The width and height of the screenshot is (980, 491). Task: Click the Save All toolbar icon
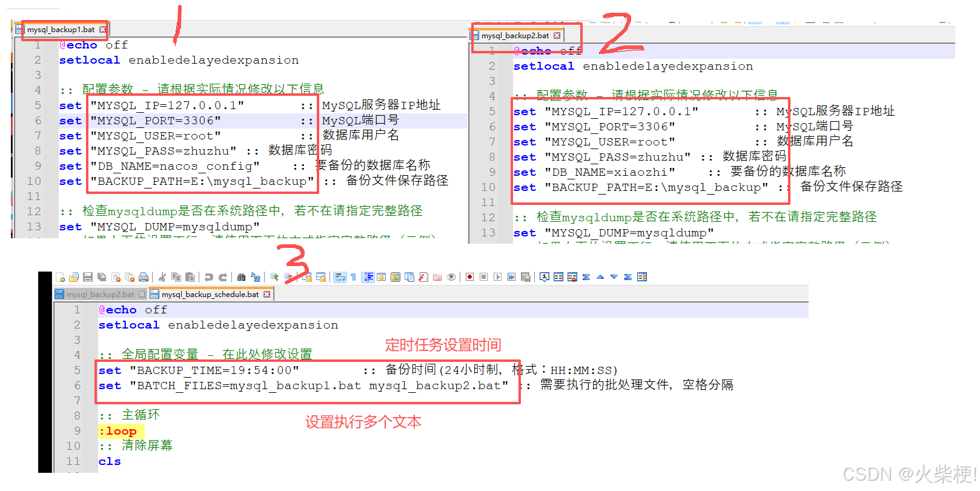102,277
